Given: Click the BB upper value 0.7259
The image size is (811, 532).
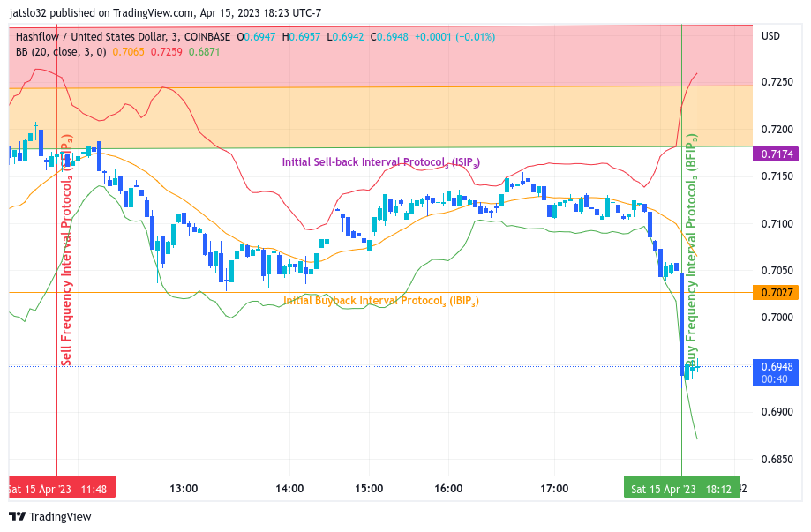Looking at the screenshot, I should pos(167,52).
